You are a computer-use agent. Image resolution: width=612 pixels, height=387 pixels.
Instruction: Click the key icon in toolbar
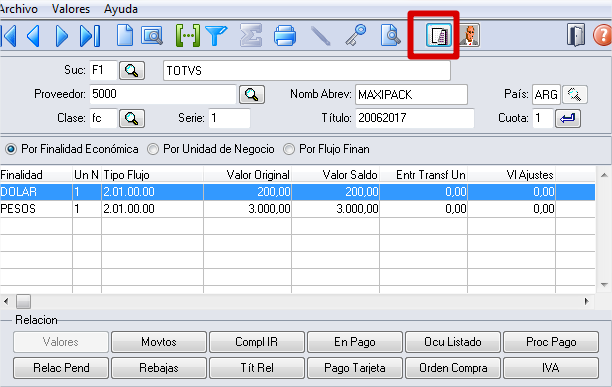(x=356, y=35)
